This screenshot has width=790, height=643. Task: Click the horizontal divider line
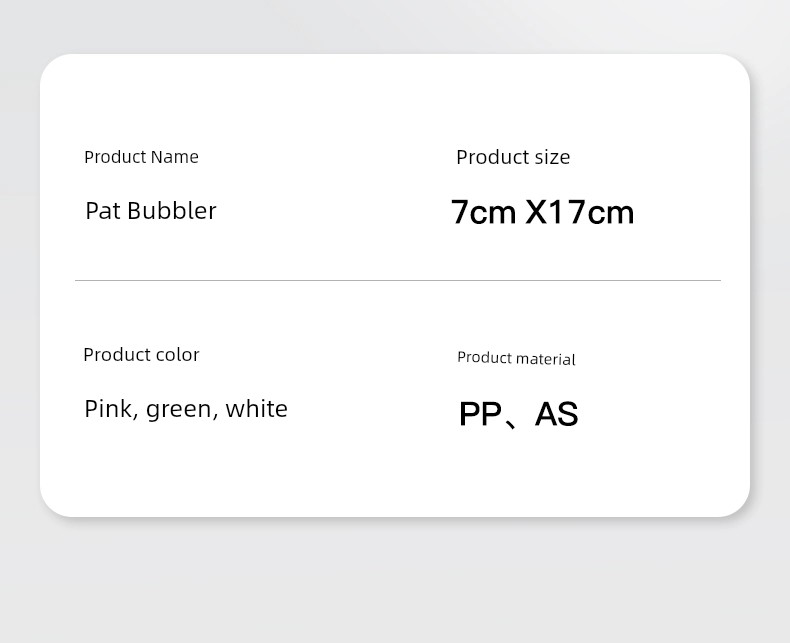pyautogui.click(x=397, y=281)
